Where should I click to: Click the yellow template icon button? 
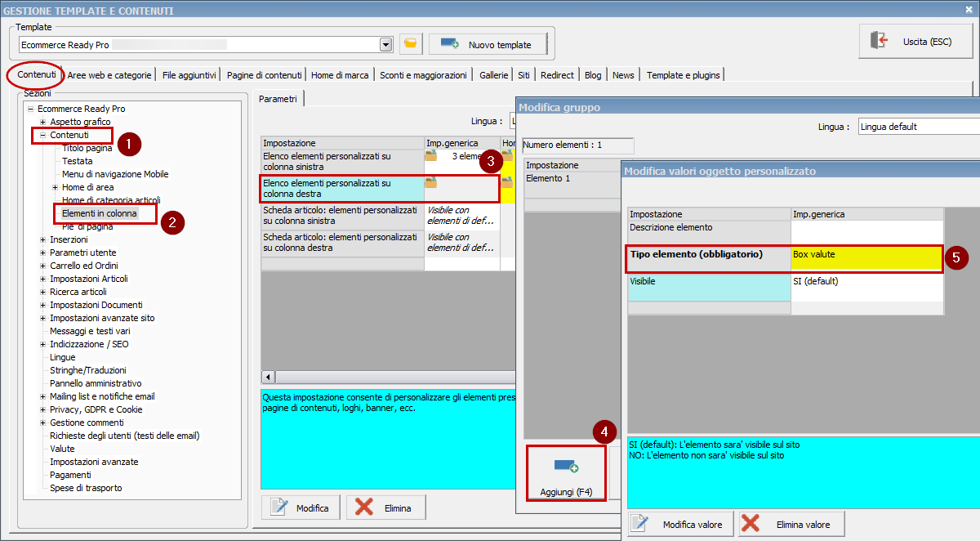coord(411,44)
